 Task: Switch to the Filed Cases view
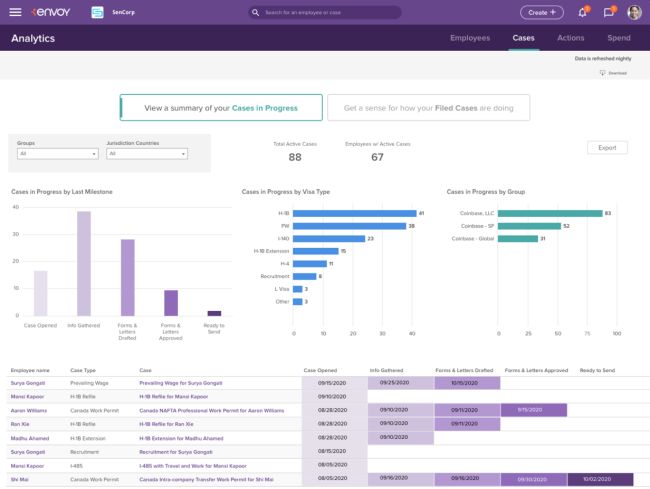[429, 108]
